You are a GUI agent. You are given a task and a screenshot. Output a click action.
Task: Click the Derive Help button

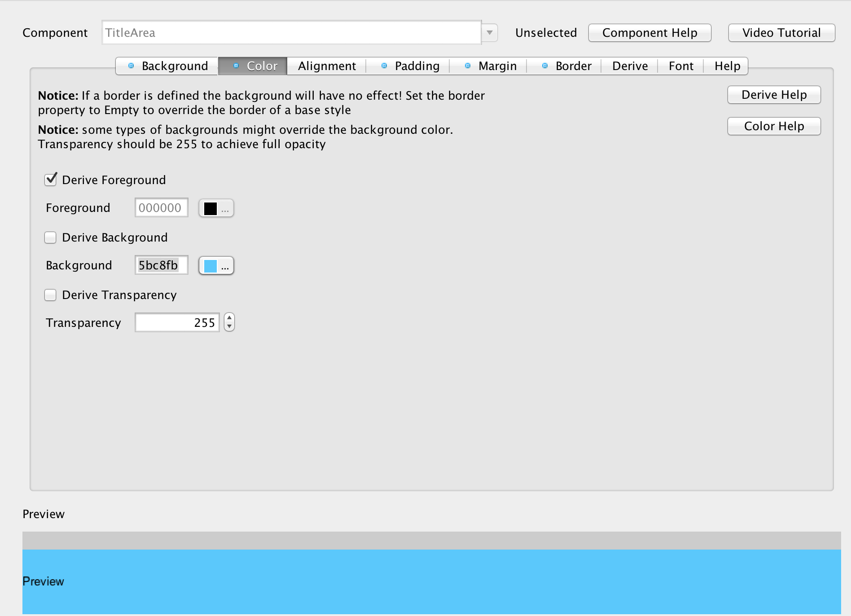tap(773, 95)
